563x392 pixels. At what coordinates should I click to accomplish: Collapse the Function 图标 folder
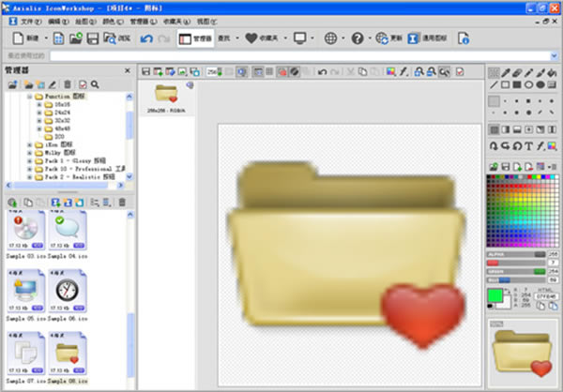click(30, 97)
